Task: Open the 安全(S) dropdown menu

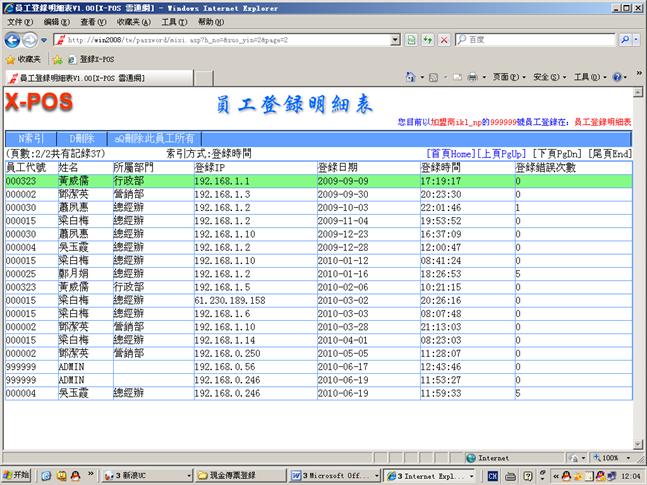Action: coord(546,77)
